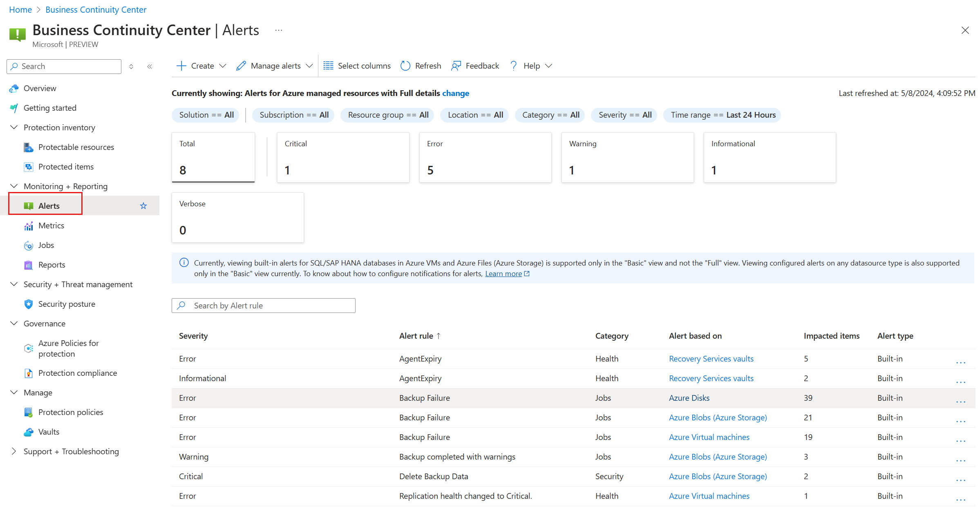
Task: Open the Learn more link in info banner
Action: pyautogui.click(x=503, y=274)
